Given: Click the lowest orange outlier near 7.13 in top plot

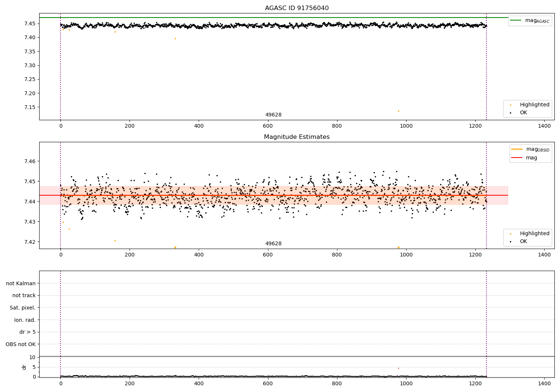Looking at the screenshot, I should (x=398, y=111).
